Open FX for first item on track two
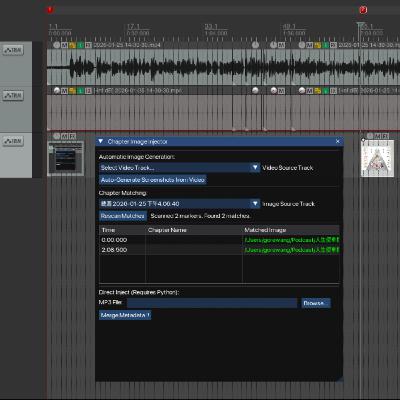This screenshot has height=400, width=400. (88, 90)
